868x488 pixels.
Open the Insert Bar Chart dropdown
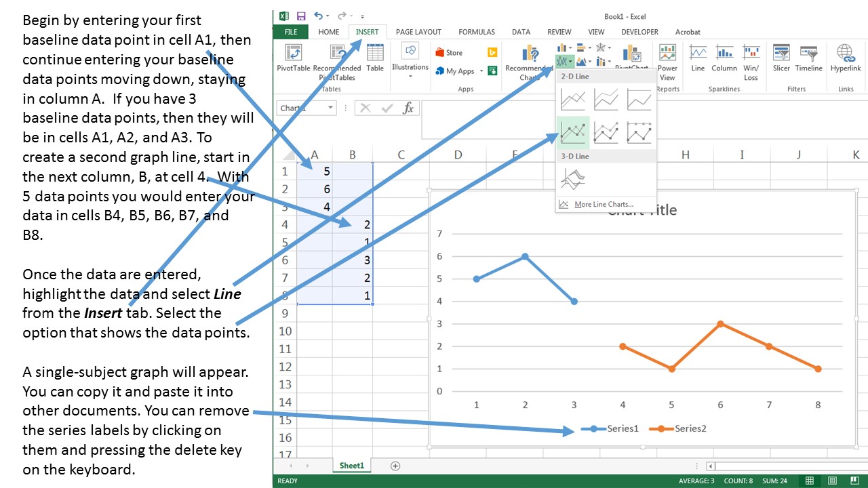(x=584, y=47)
